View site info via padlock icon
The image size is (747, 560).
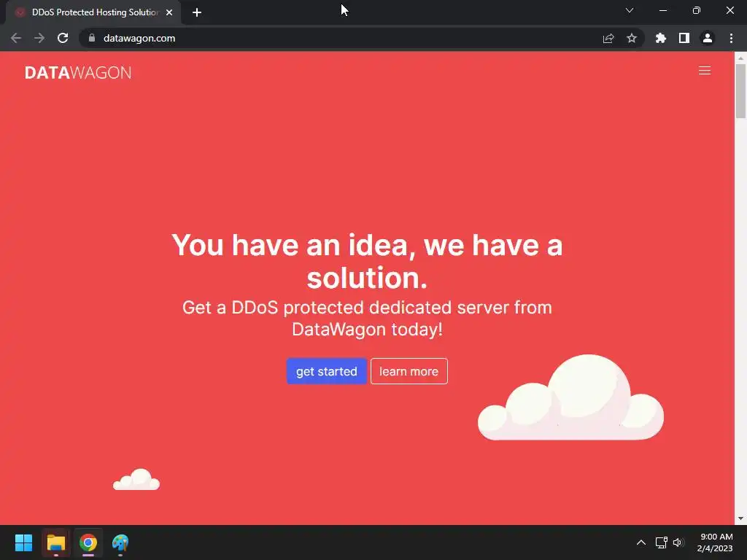click(x=92, y=38)
